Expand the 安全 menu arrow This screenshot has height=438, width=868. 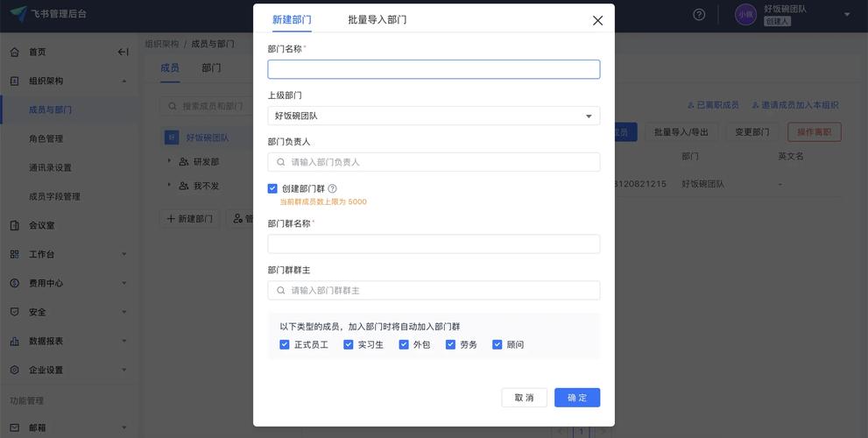pyautogui.click(x=124, y=312)
